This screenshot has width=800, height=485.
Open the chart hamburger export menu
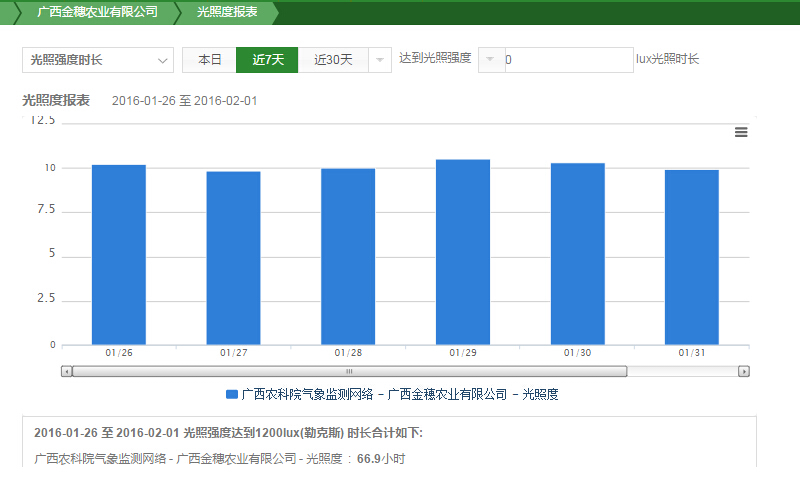pyautogui.click(x=741, y=132)
